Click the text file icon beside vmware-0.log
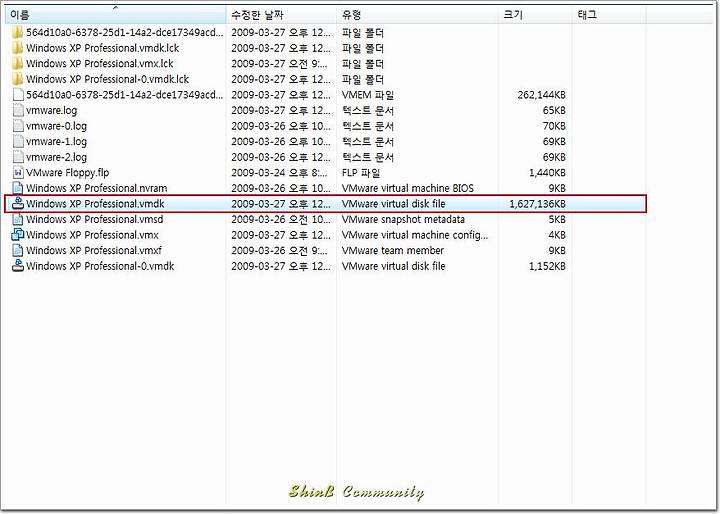This screenshot has width=720, height=514. tap(18, 126)
